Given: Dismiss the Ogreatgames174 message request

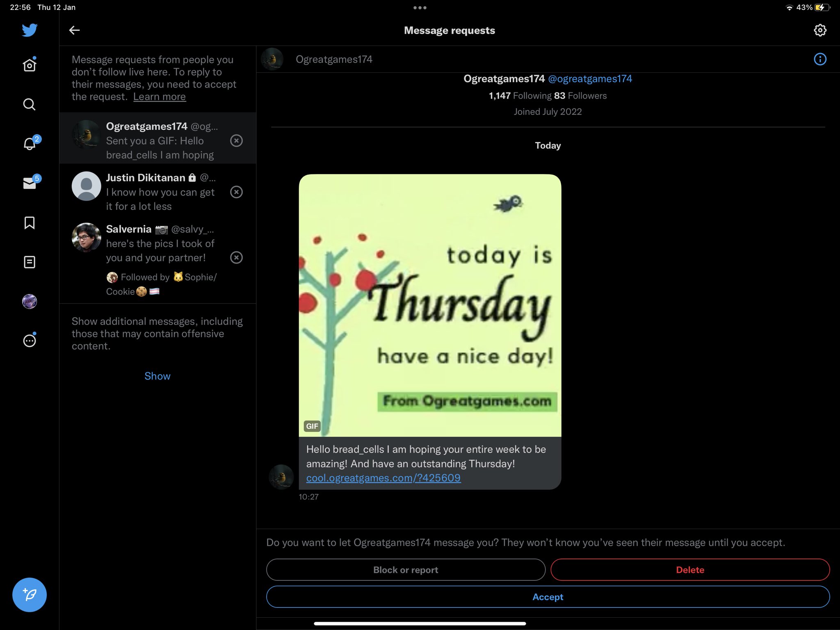Looking at the screenshot, I should point(236,141).
